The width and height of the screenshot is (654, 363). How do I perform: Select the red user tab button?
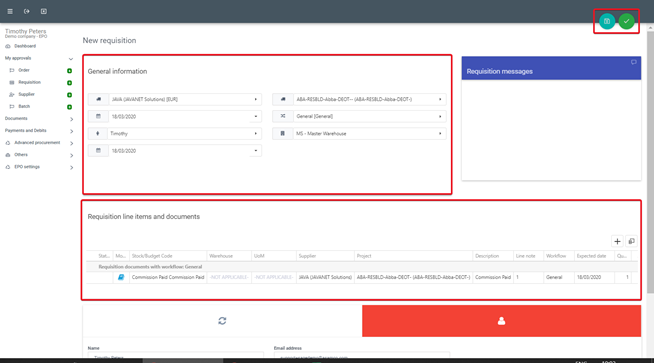501,321
